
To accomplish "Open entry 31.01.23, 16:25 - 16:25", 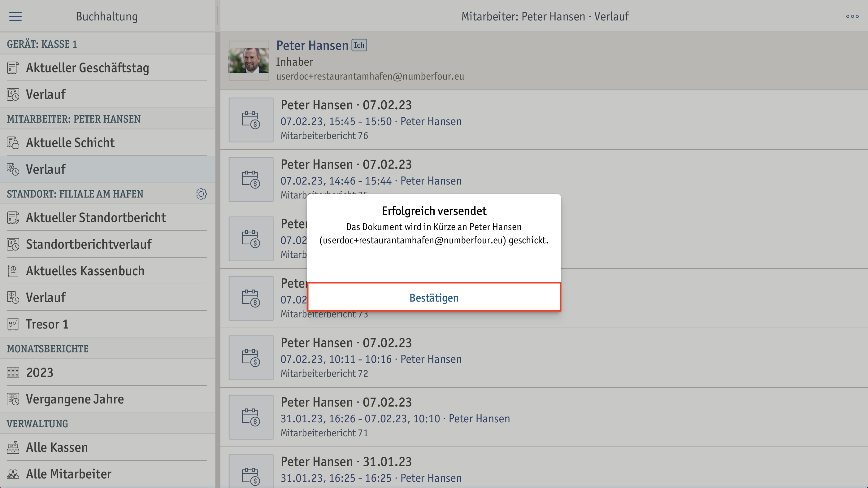I will point(544,468).
